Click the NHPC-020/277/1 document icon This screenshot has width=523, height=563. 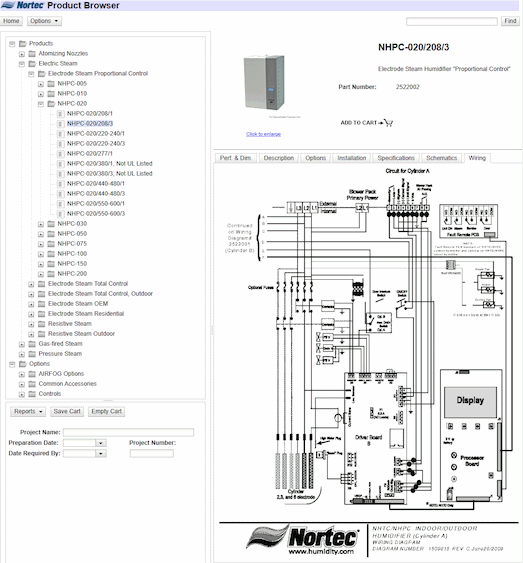pos(61,154)
